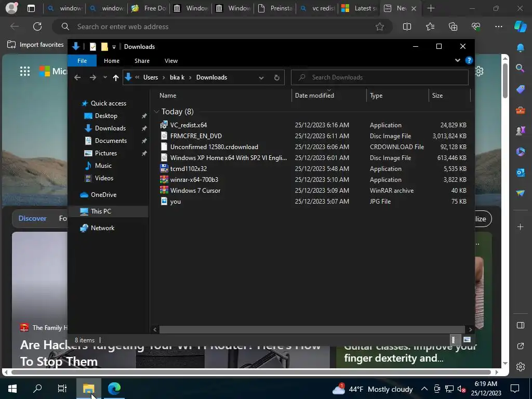Select Desktop in Quick access
The image size is (532, 399).
point(106,116)
